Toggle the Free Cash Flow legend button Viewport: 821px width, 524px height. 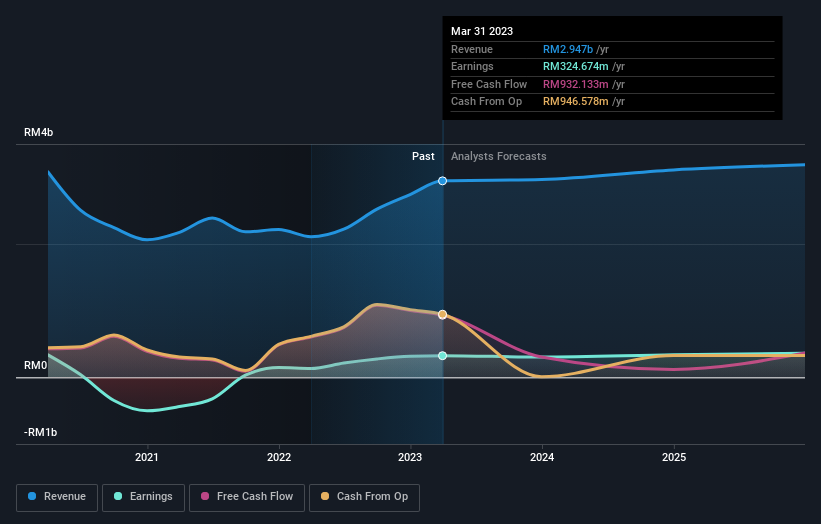click(x=247, y=497)
